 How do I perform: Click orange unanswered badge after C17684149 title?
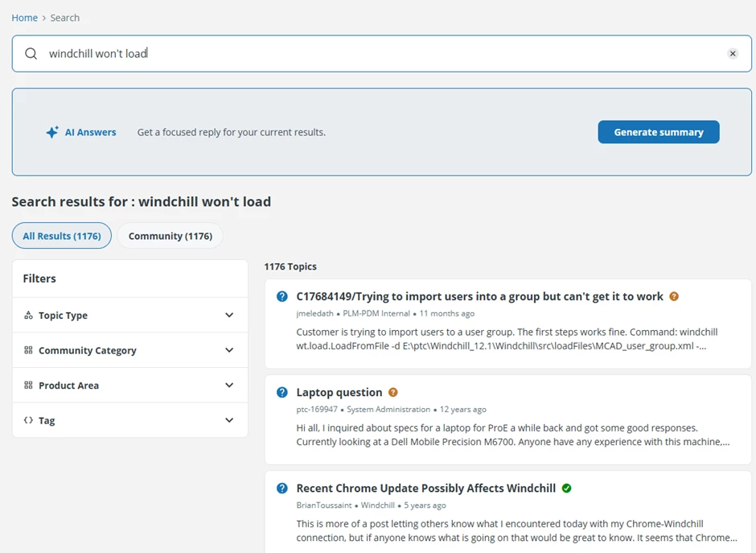[674, 296]
